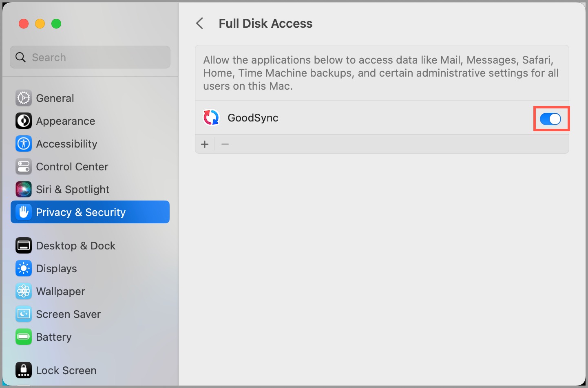Screen dimensions: 588x388
Task: Go back using the left chevron arrow
Action: [200, 24]
